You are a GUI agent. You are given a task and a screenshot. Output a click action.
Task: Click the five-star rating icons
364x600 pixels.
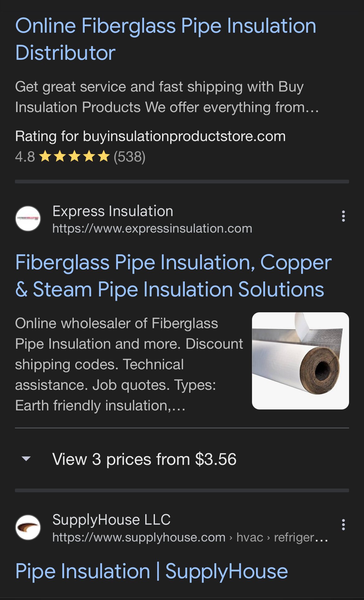(75, 157)
